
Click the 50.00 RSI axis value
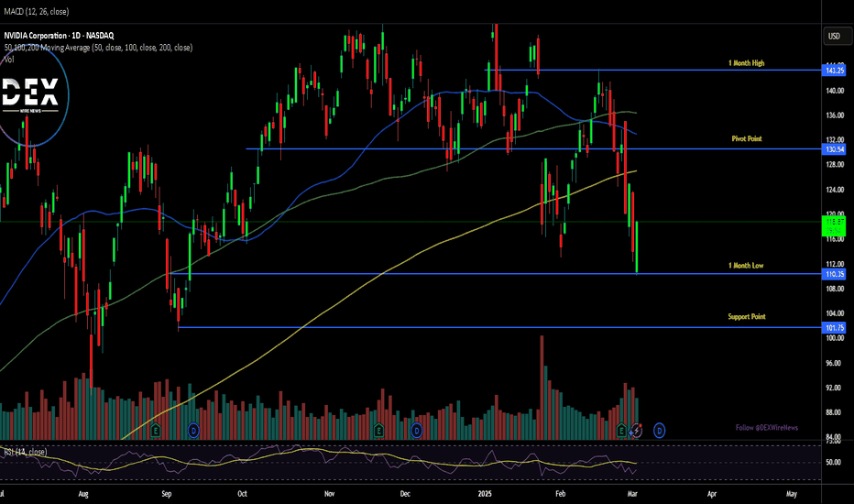coord(834,462)
